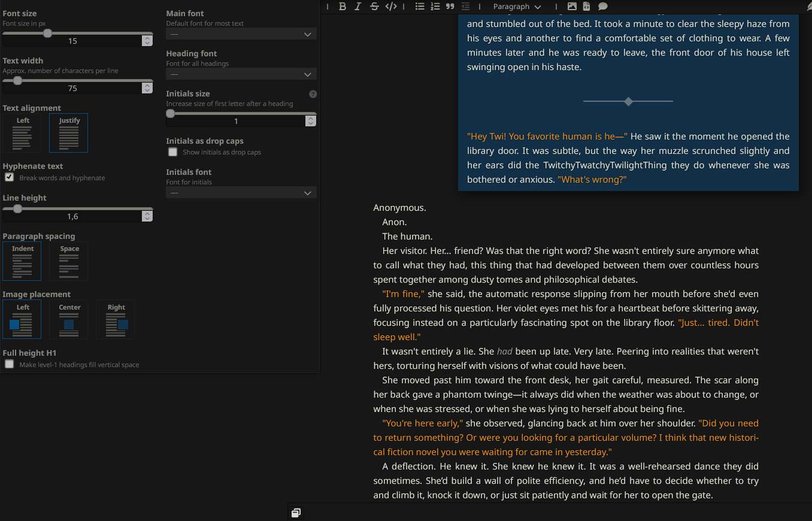Viewport: 812px width, 521px height.
Task: Set image placement to Right
Action: click(x=116, y=319)
